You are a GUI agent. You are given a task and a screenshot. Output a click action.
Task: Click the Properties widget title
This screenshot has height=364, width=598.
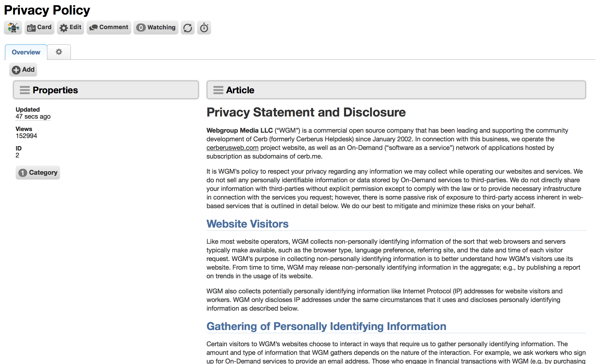pyautogui.click(x=55, y=90)
